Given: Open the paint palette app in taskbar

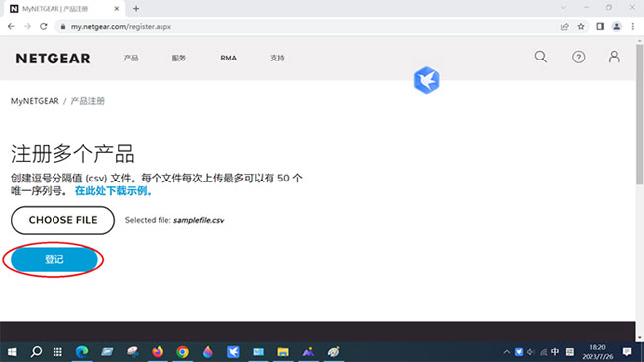Looking at the screenshot, I should pos(334,352).
